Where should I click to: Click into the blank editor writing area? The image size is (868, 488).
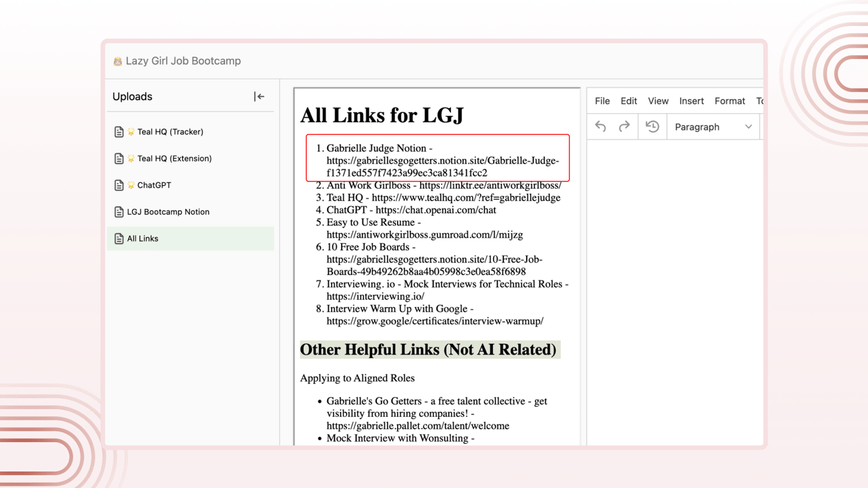tap(675, 292)
